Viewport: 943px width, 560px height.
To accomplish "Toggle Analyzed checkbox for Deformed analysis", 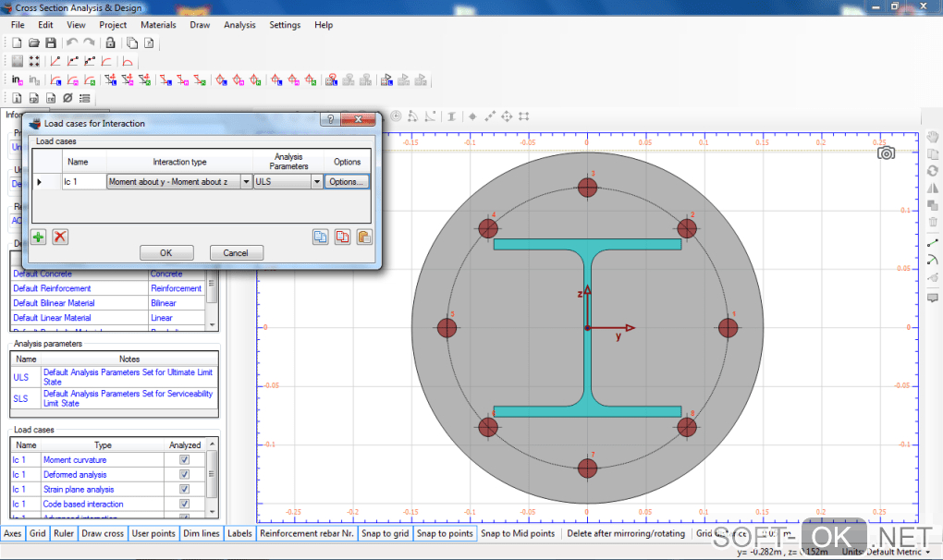I will [x=184, y=474].
